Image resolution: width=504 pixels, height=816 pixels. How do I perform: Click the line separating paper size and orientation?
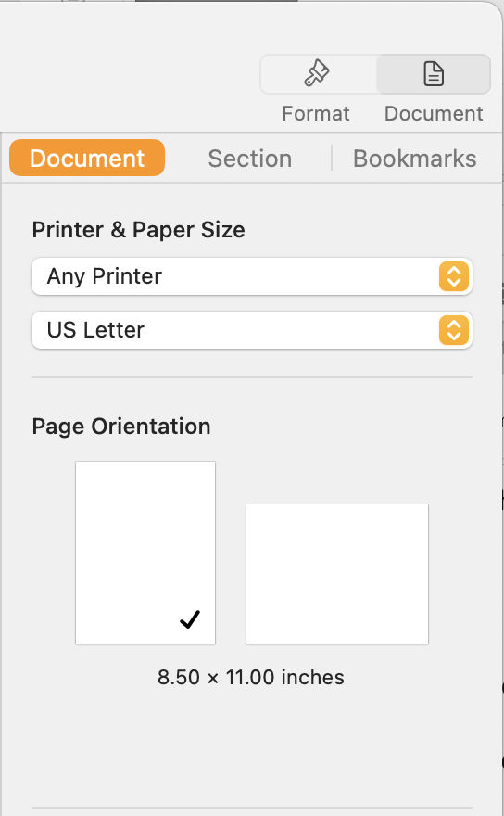tap(252, 377)
